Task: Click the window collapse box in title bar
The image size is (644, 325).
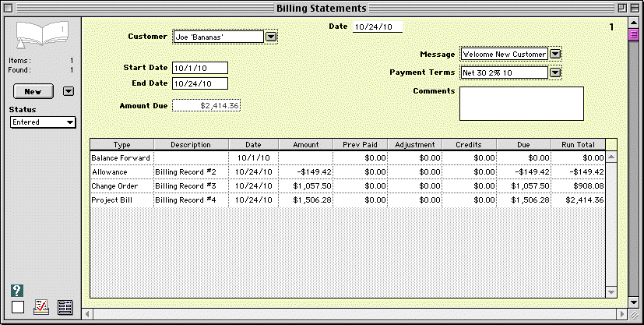Action: 635,8
